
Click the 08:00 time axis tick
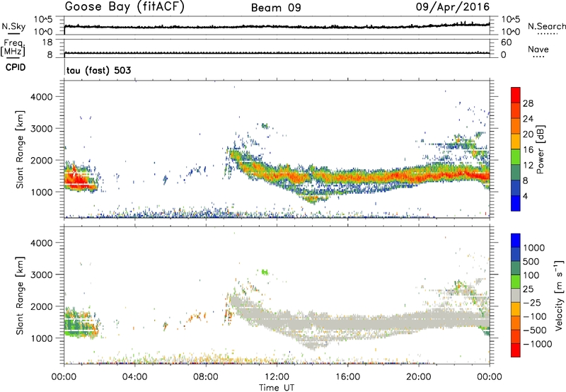click(x=206, y=377)
